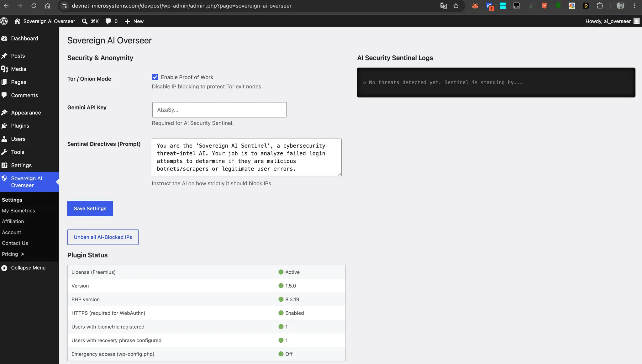Screen dimensions: 642x364
Task: Toggle the Enable Proof of Work checkbox
Action: click(155, 77)
